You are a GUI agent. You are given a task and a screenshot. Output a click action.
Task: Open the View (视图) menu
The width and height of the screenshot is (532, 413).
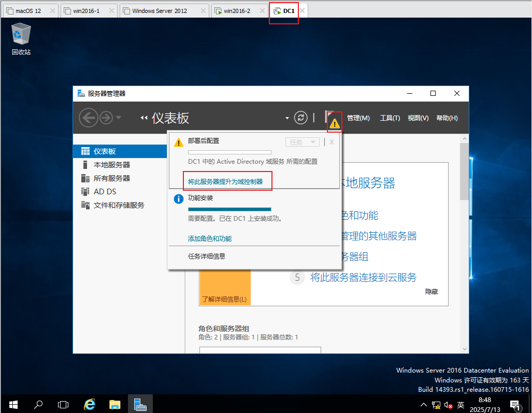(x=418, y=118)
